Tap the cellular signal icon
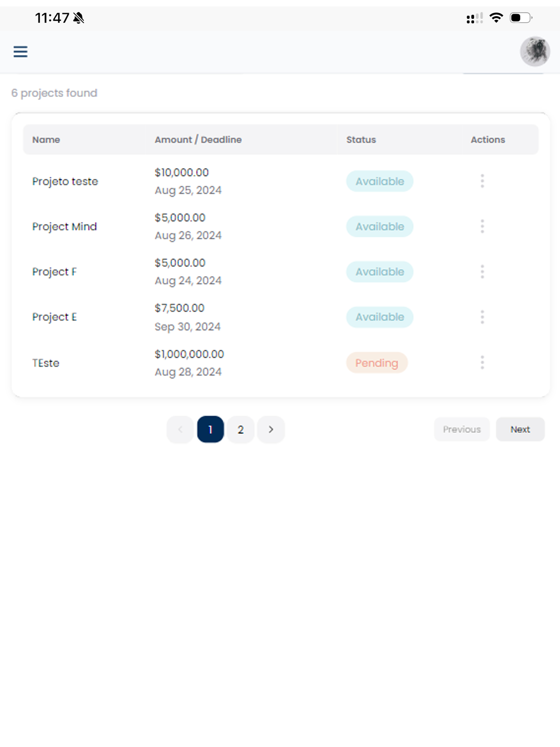The width and height of the screenshot is (560, 747). 474,18
